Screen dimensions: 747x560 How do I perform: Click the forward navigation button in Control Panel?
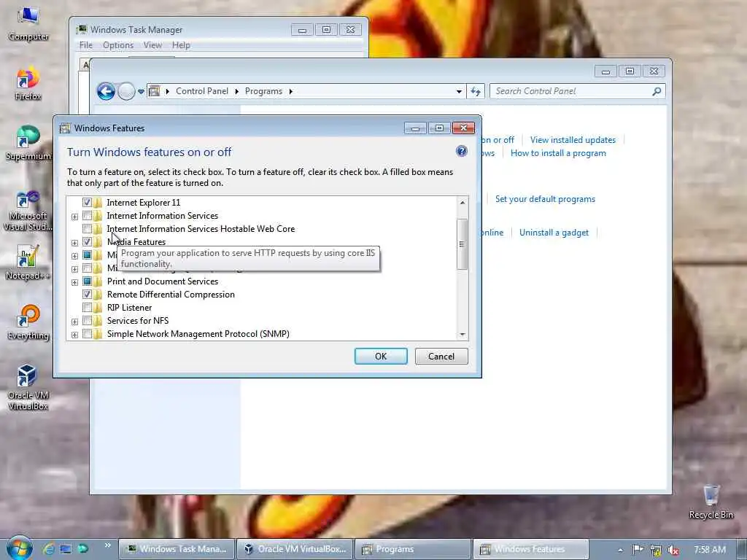(x=126, y=91)
